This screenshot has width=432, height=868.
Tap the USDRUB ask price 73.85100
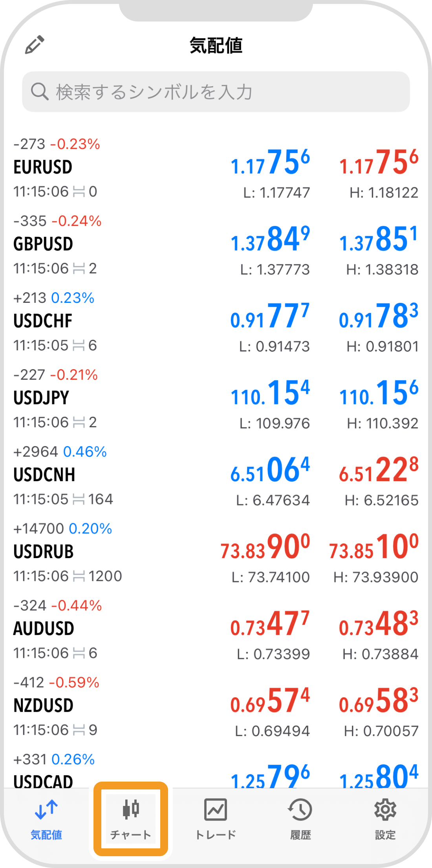tap(374, 547)
